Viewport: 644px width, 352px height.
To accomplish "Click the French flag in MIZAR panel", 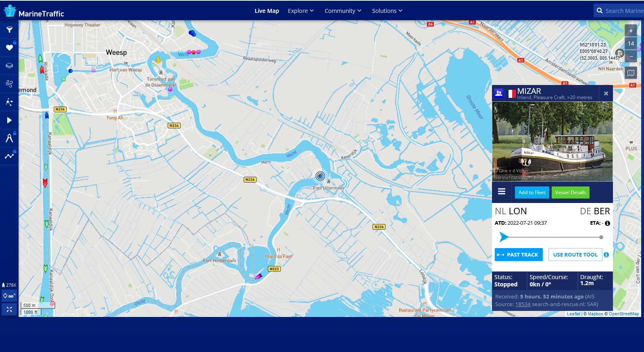I will tap(512, 94).
